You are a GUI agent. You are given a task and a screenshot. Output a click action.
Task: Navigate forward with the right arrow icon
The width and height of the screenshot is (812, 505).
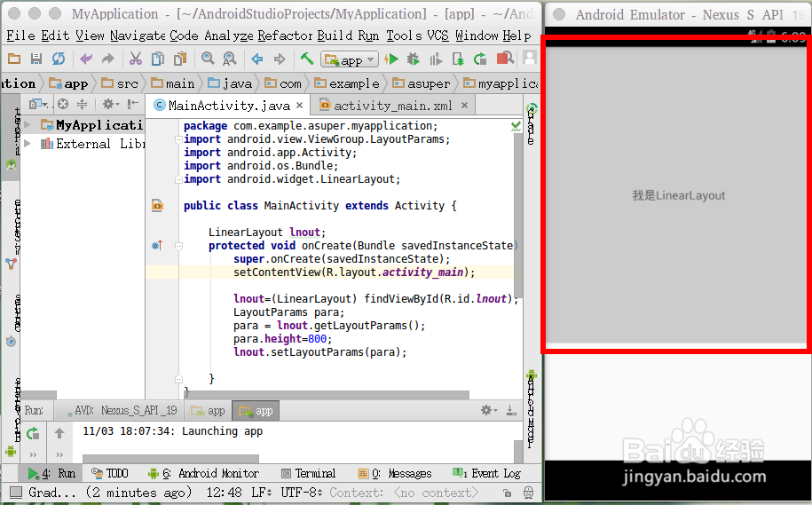280,59
